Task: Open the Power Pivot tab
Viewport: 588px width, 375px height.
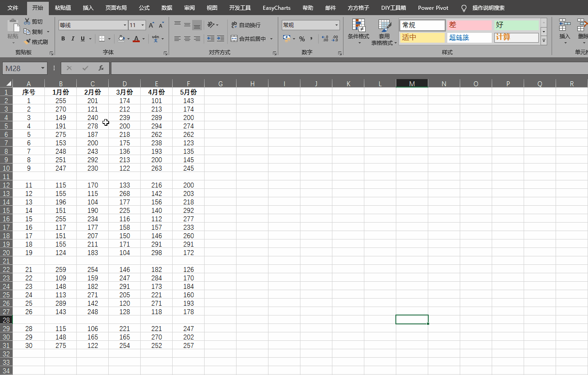Action: pos(433,8)
